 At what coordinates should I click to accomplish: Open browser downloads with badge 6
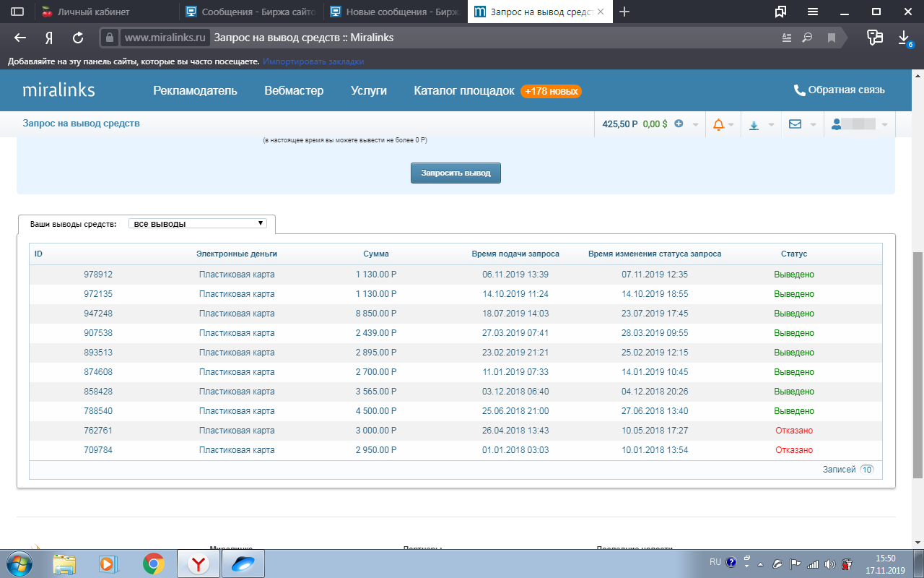tap(904, 38)
